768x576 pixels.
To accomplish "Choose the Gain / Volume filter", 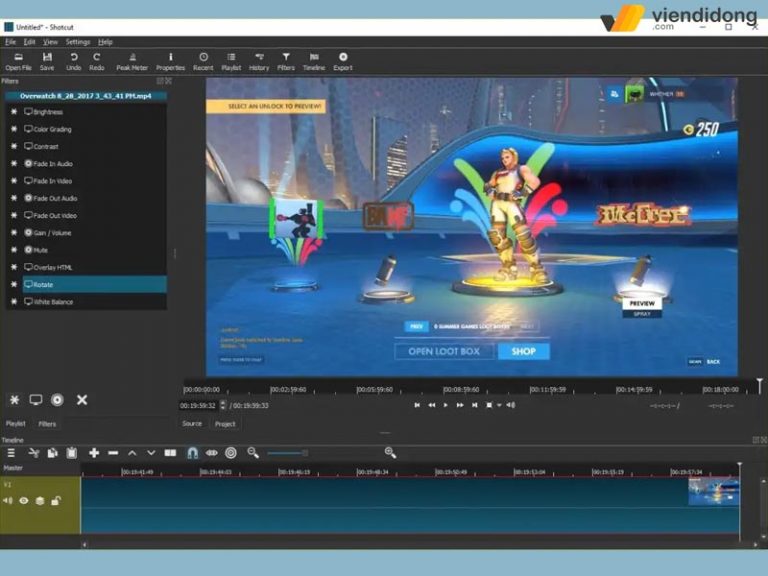I will (95, 233).
